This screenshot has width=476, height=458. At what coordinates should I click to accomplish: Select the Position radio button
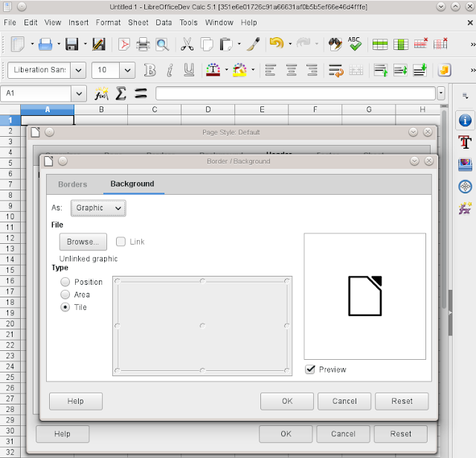pyautogui.click(x=65, y=282)
